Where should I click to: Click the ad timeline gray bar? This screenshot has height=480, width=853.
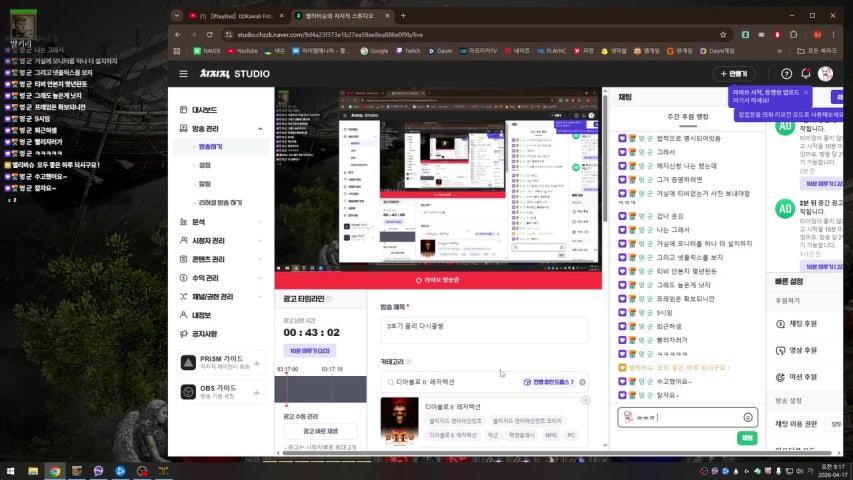(x=320, y=389)
